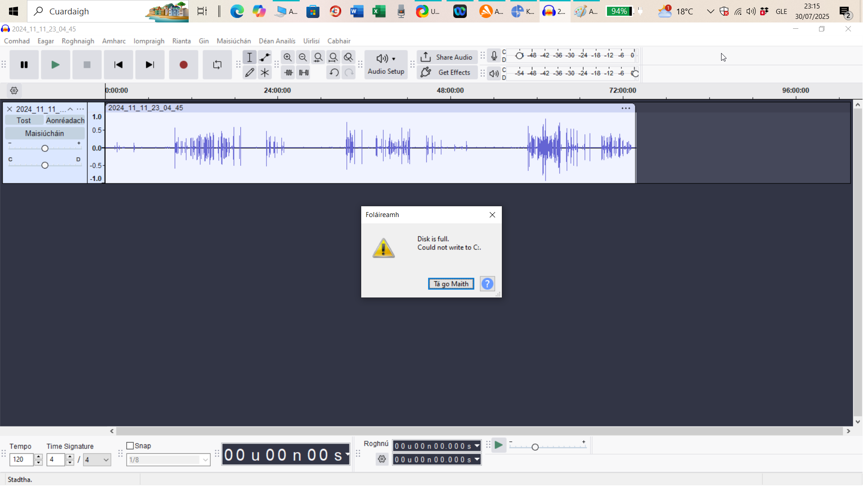Open the Comhad menu
Viewport: 868px width, 488px height.
click(x=17, y=40)
